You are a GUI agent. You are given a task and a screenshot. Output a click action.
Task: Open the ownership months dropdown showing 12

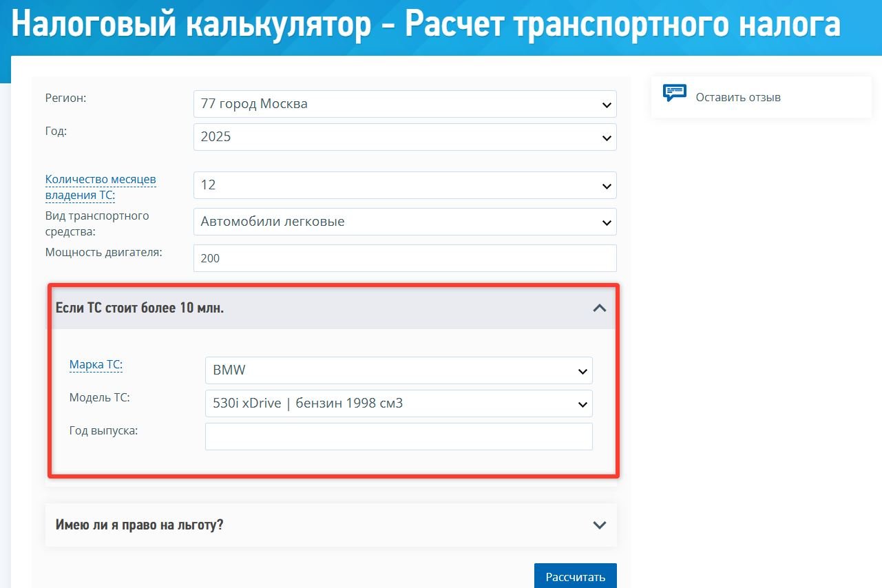coord(404,185)
